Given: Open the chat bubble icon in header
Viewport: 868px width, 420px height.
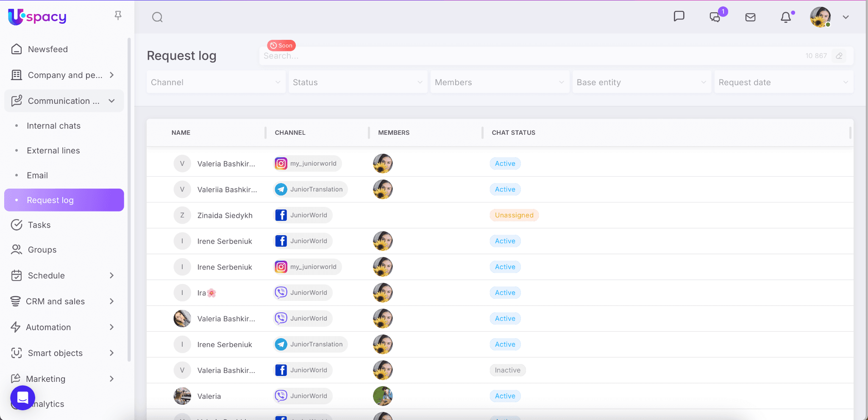Looking at the screenshot, I should (x=679, y=17).
